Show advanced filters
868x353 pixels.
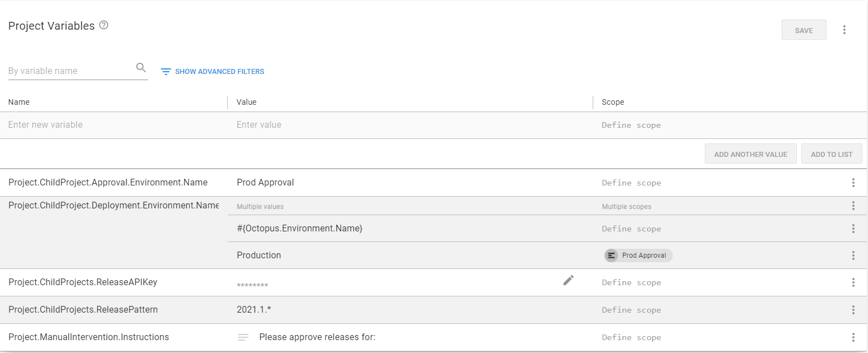[219, 71]
